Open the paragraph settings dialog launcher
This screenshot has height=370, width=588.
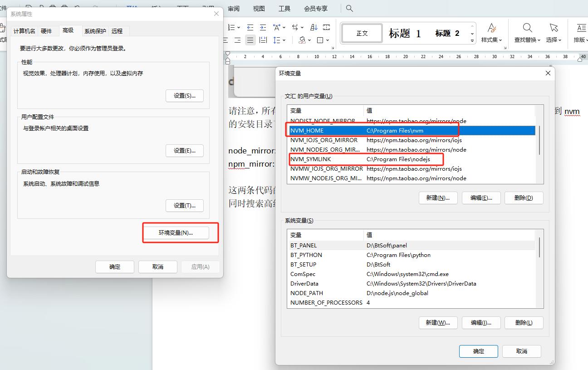tap(333, 48)
